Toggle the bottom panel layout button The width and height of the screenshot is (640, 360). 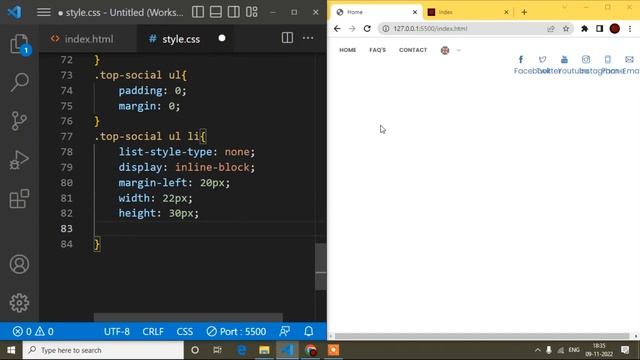216,12
